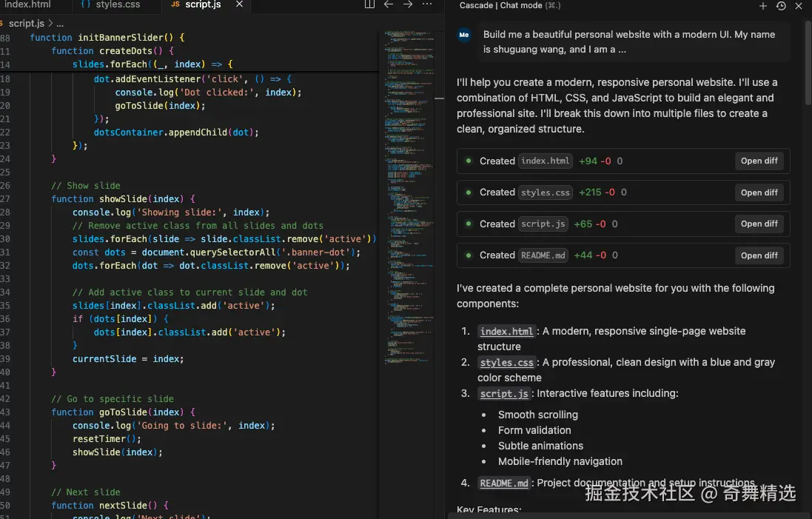Image resolution: width=812 pixels, height=519 pixels.
Task: Open diff for script.js
Action: 759,224
